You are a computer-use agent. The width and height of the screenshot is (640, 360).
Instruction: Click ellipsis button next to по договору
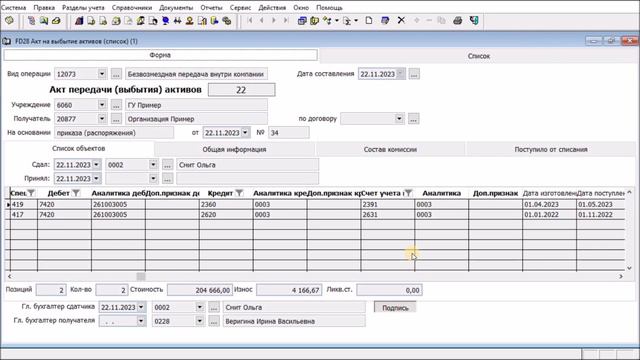413,119
